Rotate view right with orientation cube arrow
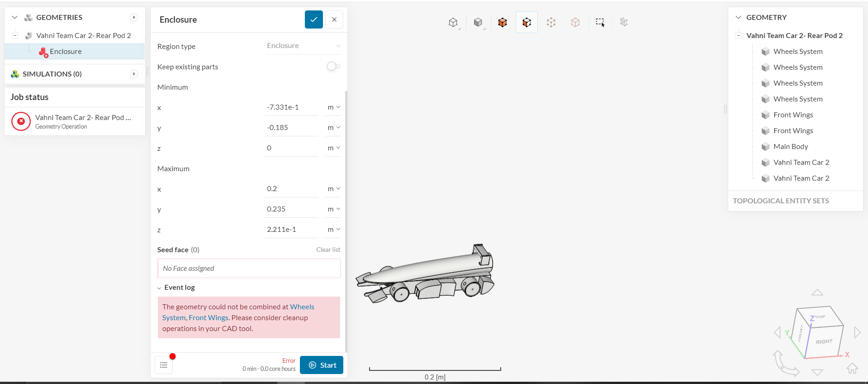This screenshot has height=384, width=868. pyautogui.click(x=857, y=332)
